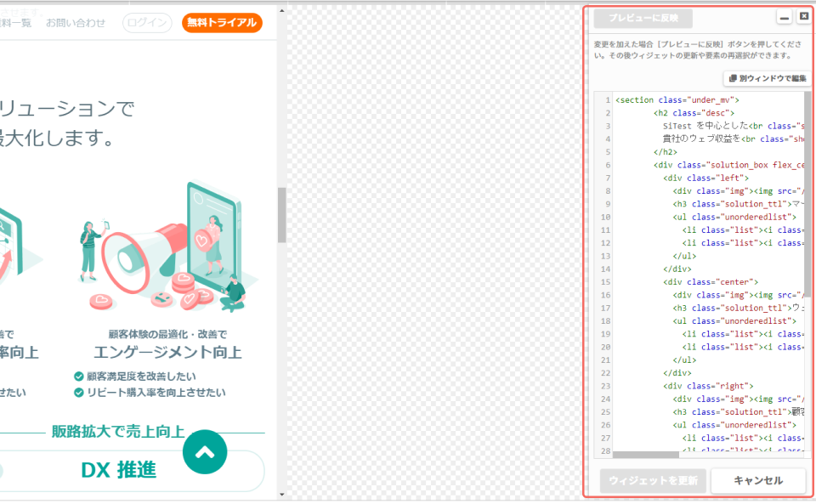Click the preview pane scroll down arrow
Viewport: 816px width, 504px height.
[x=281, y=494]
